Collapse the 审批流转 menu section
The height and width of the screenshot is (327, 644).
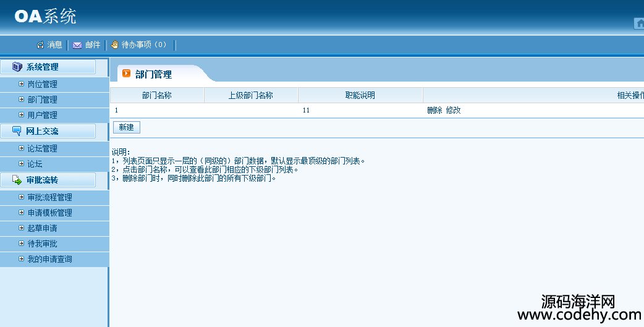pyautogui.click(x=48, y=180)
